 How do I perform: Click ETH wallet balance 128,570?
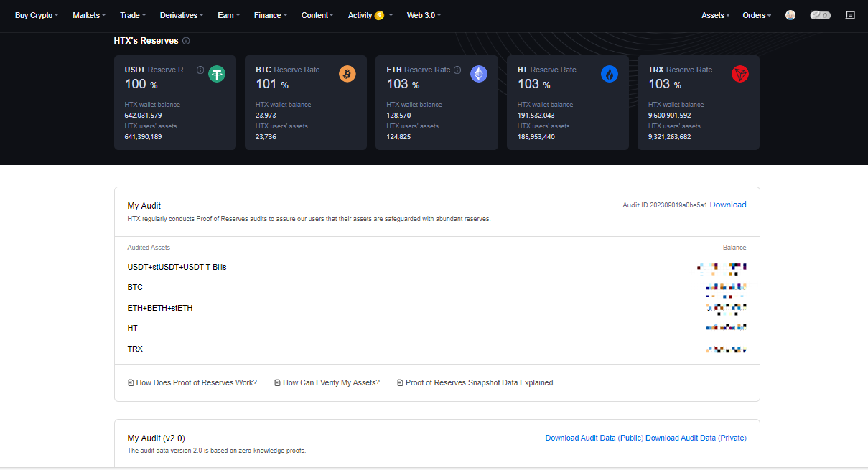[x=398, y=115]
